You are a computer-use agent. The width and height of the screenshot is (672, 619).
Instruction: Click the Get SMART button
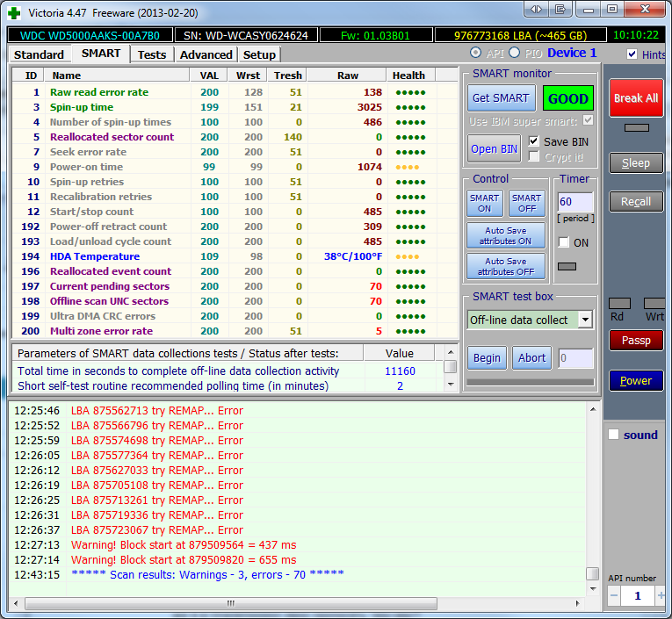click(500, 98)
